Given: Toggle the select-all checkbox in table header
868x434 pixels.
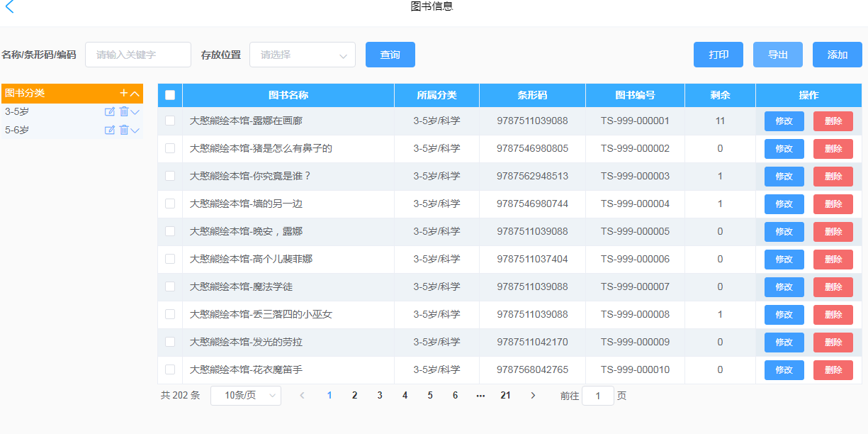Looking at the screenshot, I should [x=170, y=95].
